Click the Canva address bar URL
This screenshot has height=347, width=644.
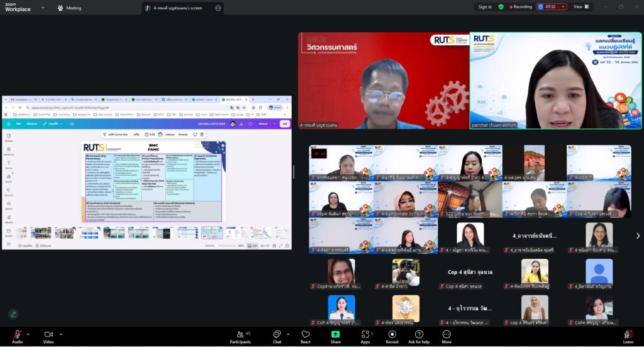[x=70, y=107]
